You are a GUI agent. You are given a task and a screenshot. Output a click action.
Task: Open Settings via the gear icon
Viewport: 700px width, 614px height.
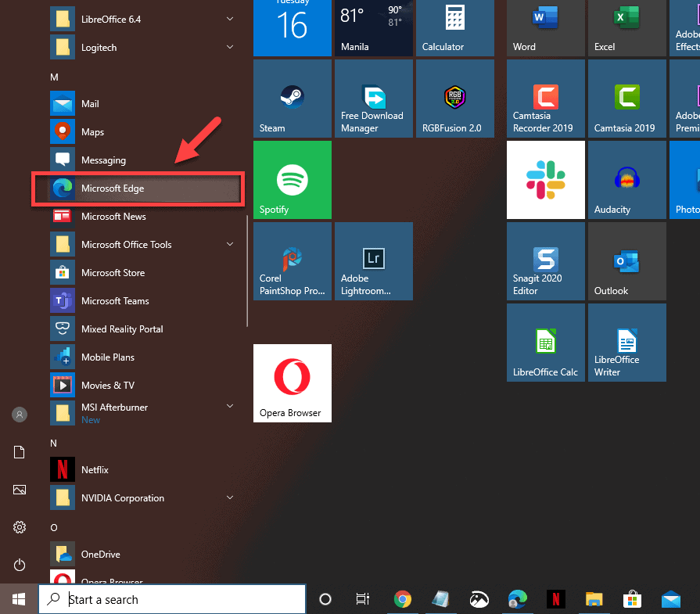pyautogui.click(x=20, y=527)
